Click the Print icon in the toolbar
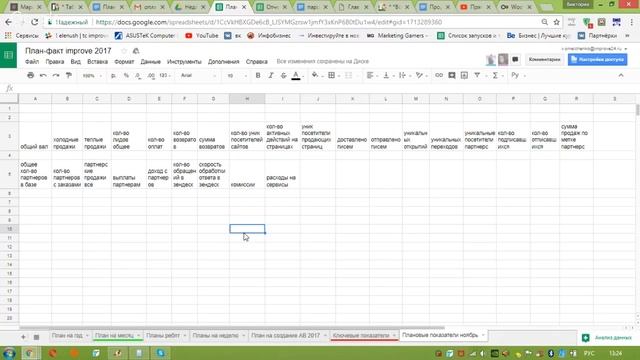The width and height of the screenshot is (640, 360). (30, 76)
